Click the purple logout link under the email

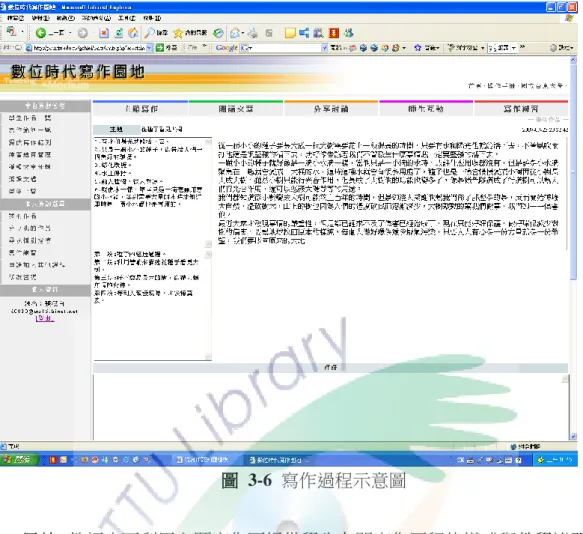click(x=45, y=318)
